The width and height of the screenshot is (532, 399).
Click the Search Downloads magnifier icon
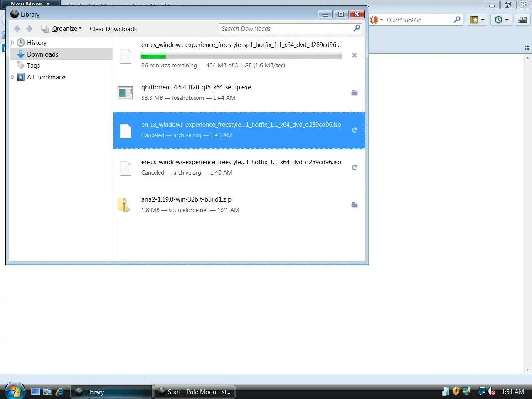tap(357, 28)
